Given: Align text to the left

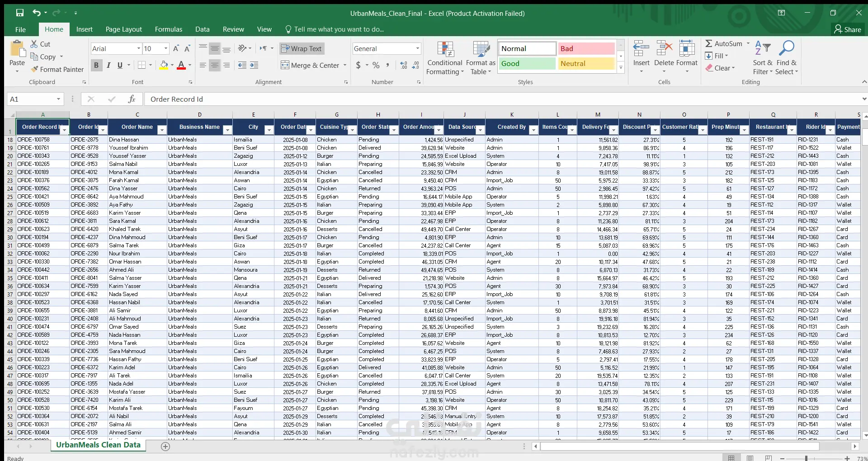Looking at the screenshot, I should [x=203, y=65].
